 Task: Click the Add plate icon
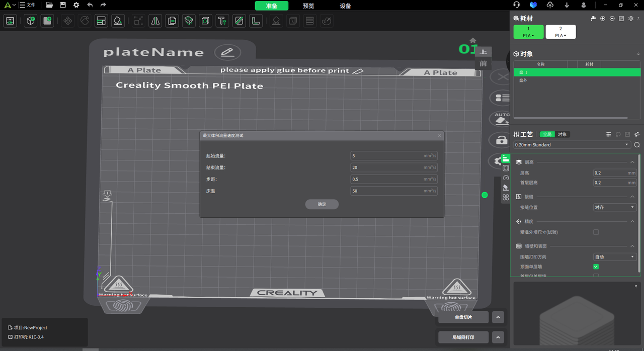[x=47, y=21]
